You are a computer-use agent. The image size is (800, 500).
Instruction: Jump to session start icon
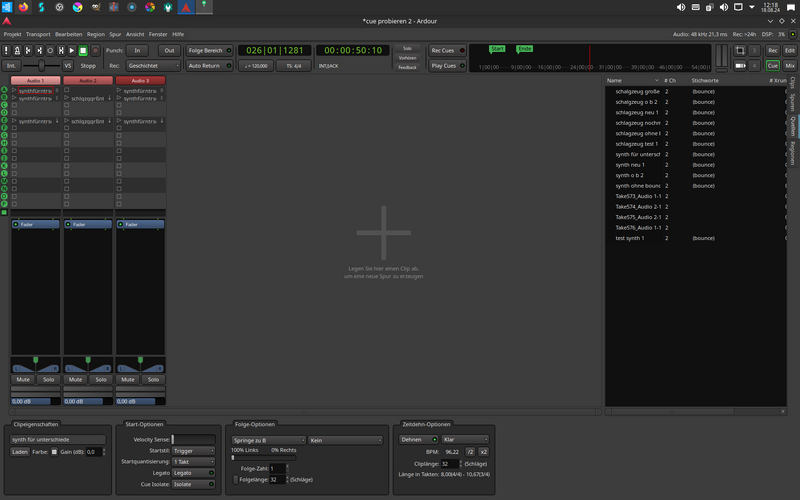[x=28, y=51]
